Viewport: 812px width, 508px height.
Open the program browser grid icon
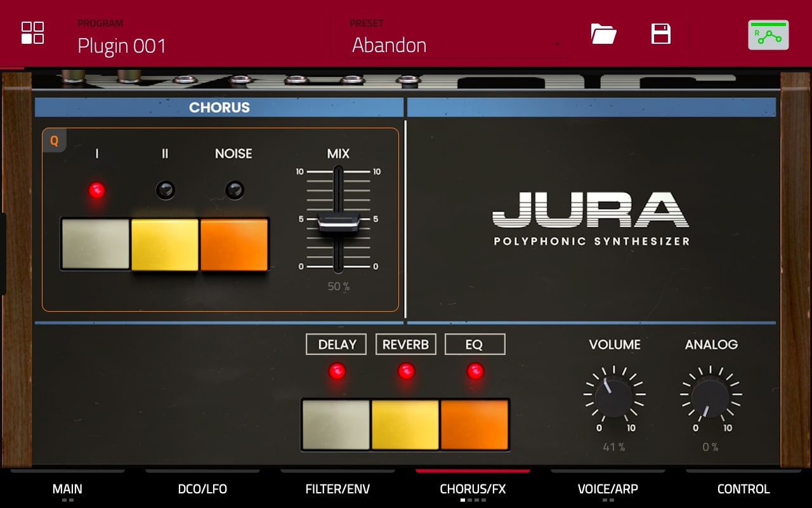(x=32, y=33)
